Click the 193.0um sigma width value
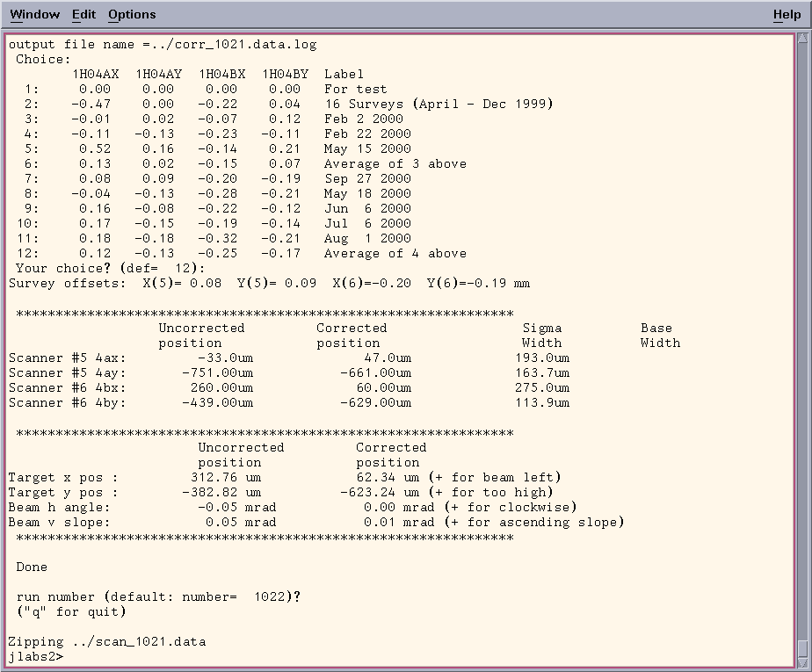812x672 pixels. [541, 358]
